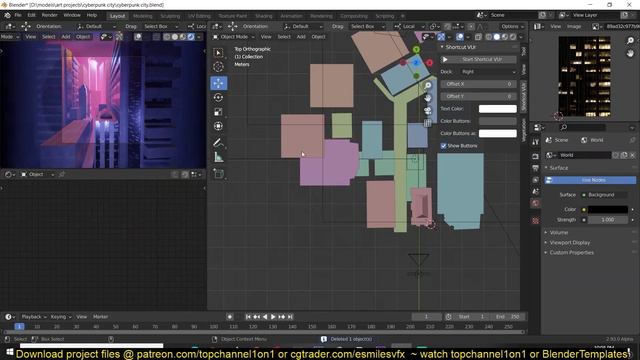The width and height of the screenshot is (640, 360).
Task: Click zoom icon in the image editor
Action: click(630, 40)
